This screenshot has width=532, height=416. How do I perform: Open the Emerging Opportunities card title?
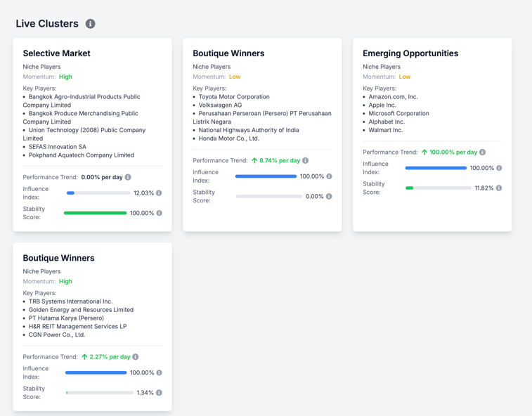pos(410,53)
